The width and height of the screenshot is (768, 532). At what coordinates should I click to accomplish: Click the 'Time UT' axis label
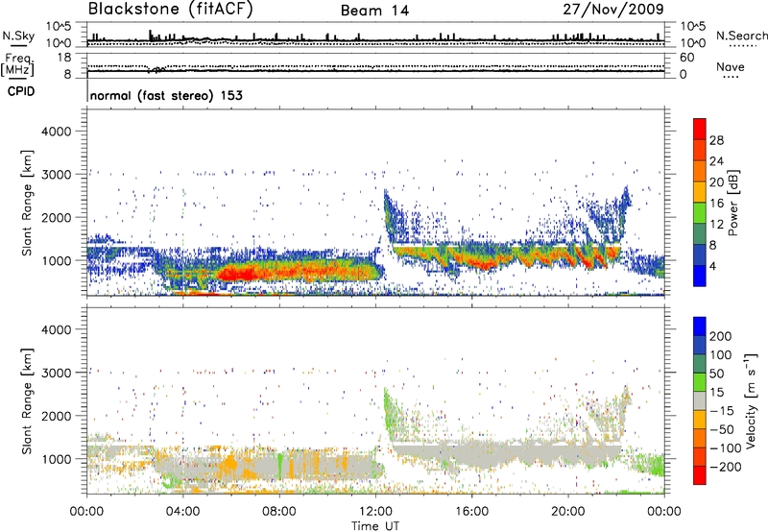[375, 526]
